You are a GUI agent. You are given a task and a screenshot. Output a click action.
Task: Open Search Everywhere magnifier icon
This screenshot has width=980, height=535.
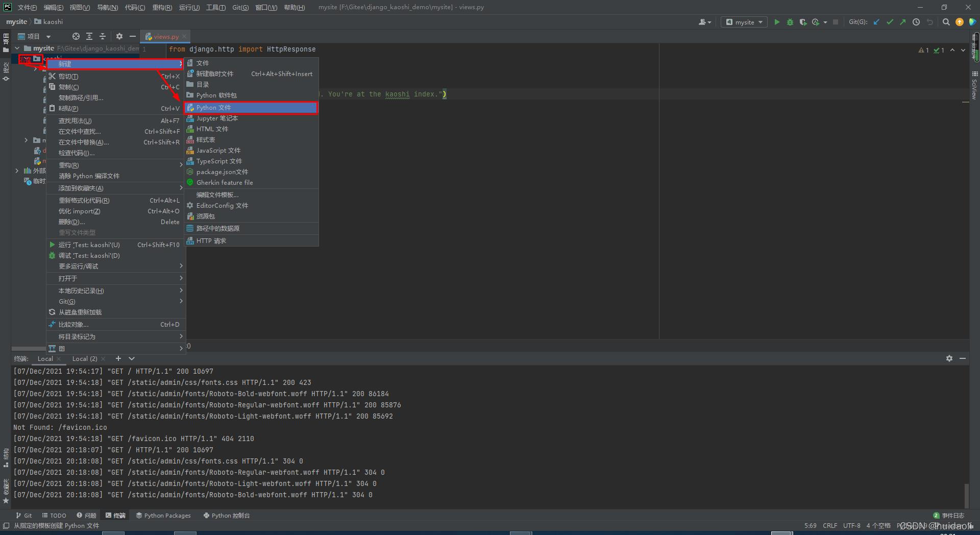coord(946,22)
